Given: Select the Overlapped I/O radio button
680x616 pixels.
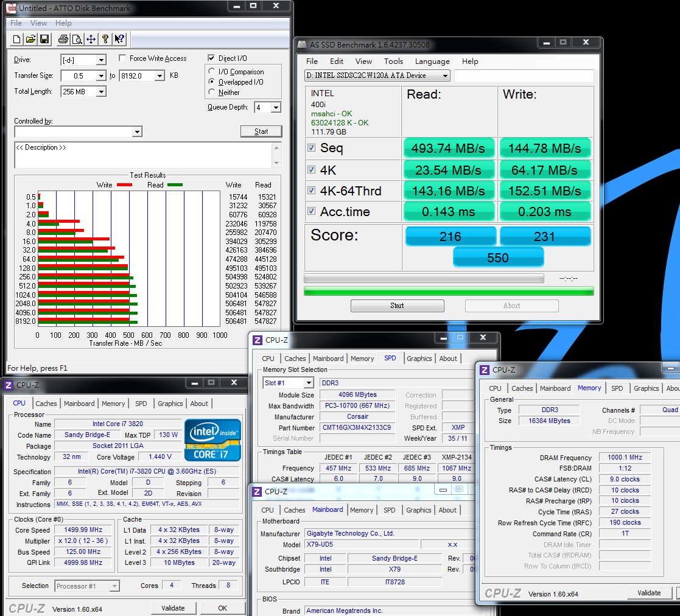Looking at the screenshot, I should [212, 82].
